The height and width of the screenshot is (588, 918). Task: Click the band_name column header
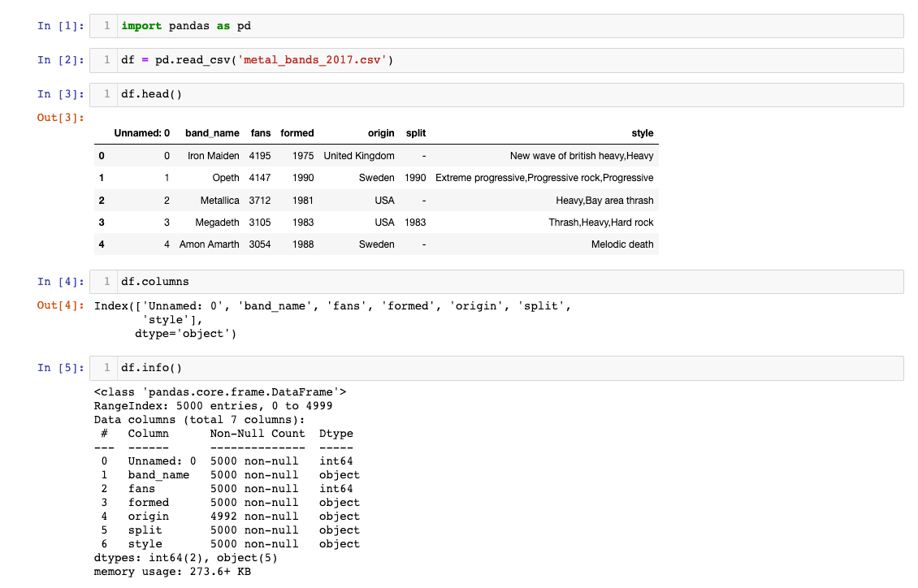(212, 132)
